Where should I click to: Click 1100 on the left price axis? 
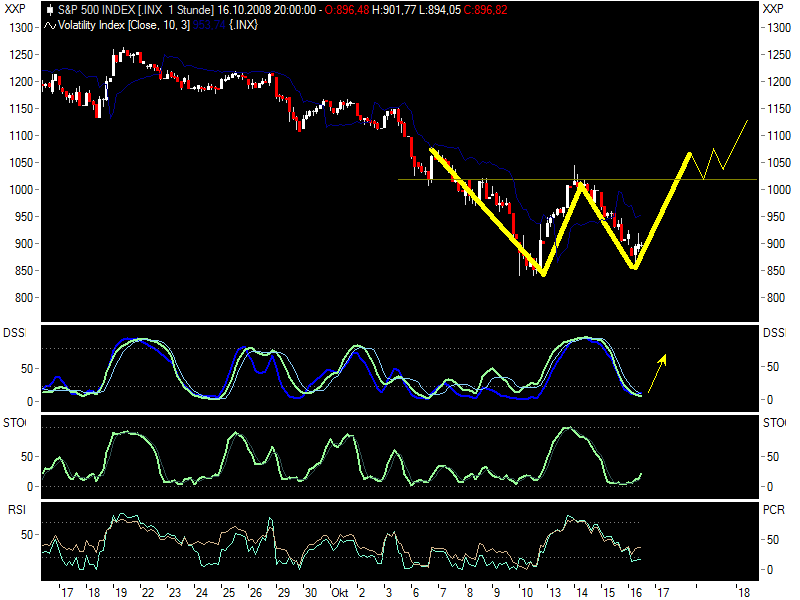(21, 136)
